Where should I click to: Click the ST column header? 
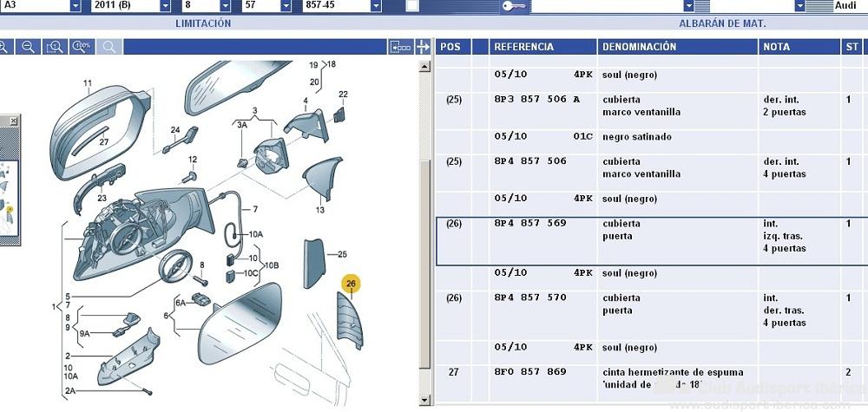tap(852, 47)
